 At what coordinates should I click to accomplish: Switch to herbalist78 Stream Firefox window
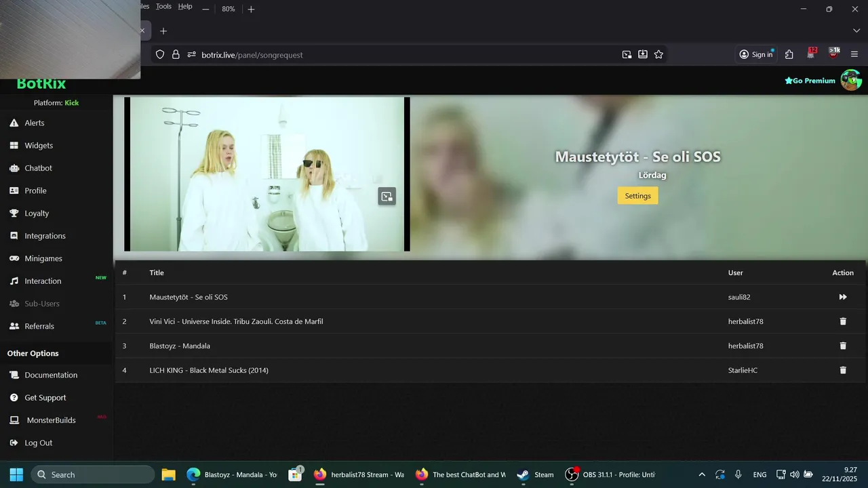point(359,474)
